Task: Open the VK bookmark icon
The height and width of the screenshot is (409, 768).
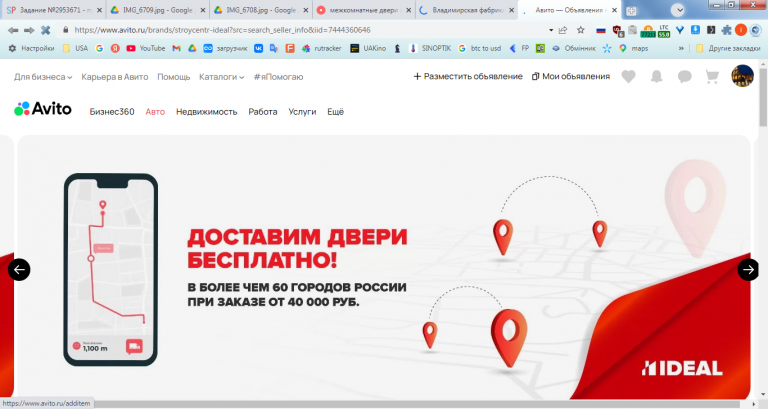Action: pyautogui.click(x=258, y=48)
